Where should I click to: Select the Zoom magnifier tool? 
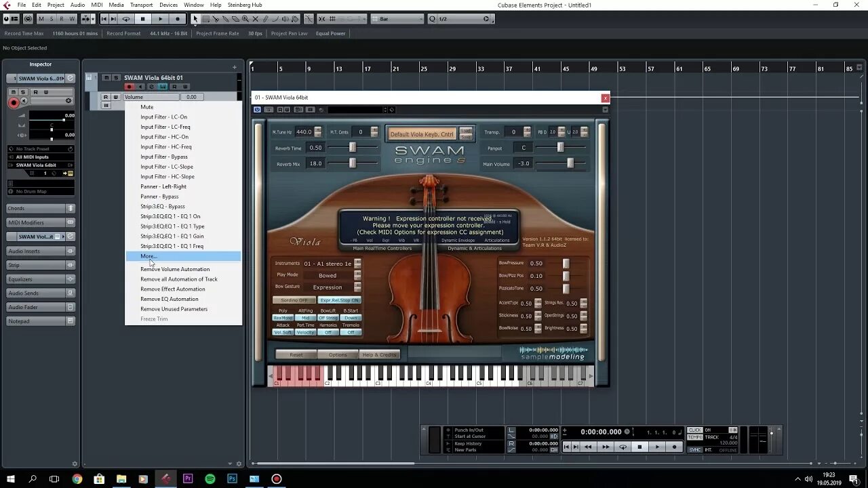245,19
